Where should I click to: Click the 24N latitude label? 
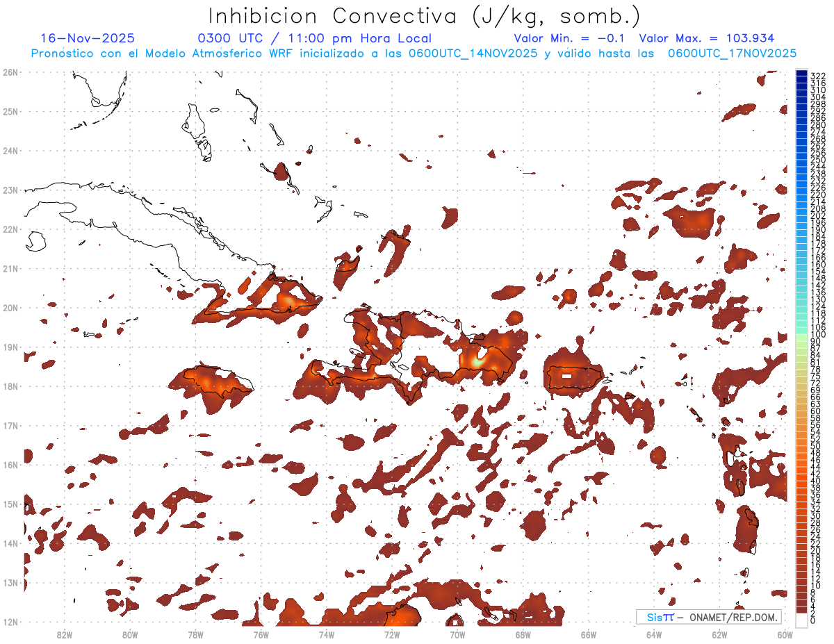(x=10, y=150)
